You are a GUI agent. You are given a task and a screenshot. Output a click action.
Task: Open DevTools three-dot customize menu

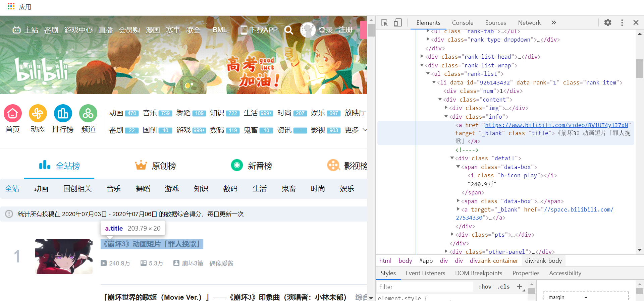(x=622, y=22)
